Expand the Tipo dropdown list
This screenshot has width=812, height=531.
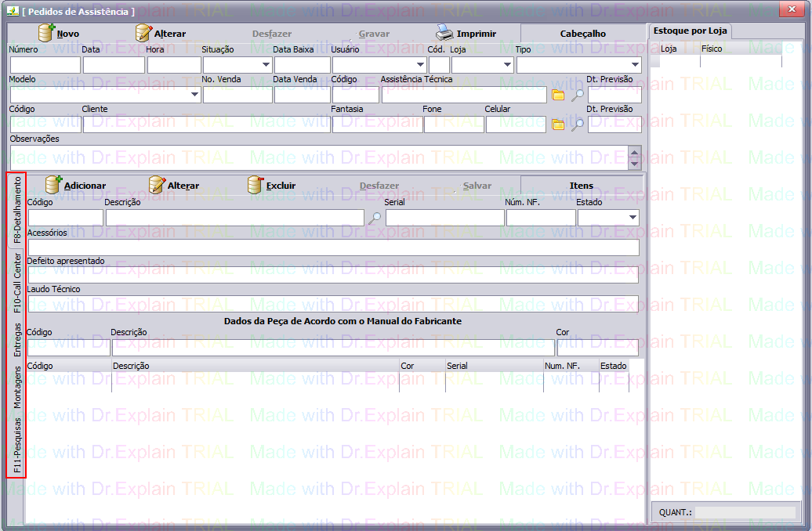[634, 65]
